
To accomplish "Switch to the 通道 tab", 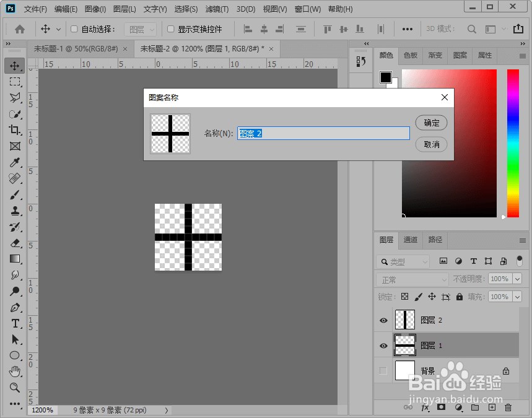I will click(411, 240).
